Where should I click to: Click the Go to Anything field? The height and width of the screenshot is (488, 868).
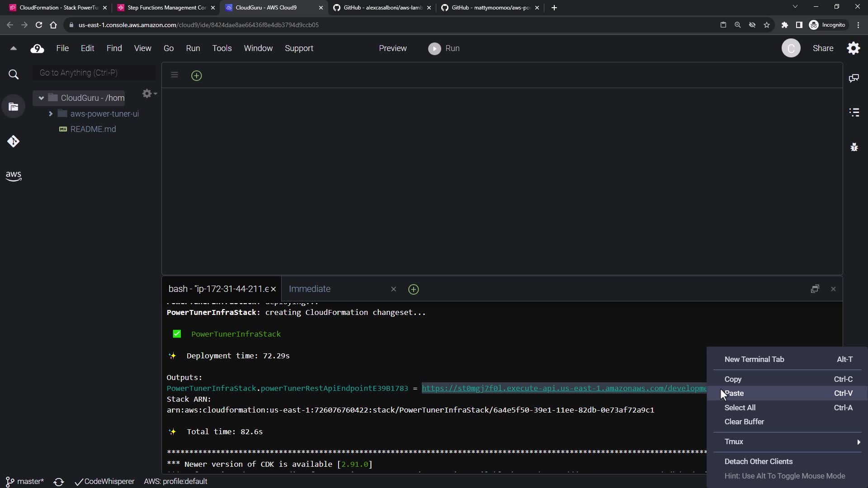point(94,73)
